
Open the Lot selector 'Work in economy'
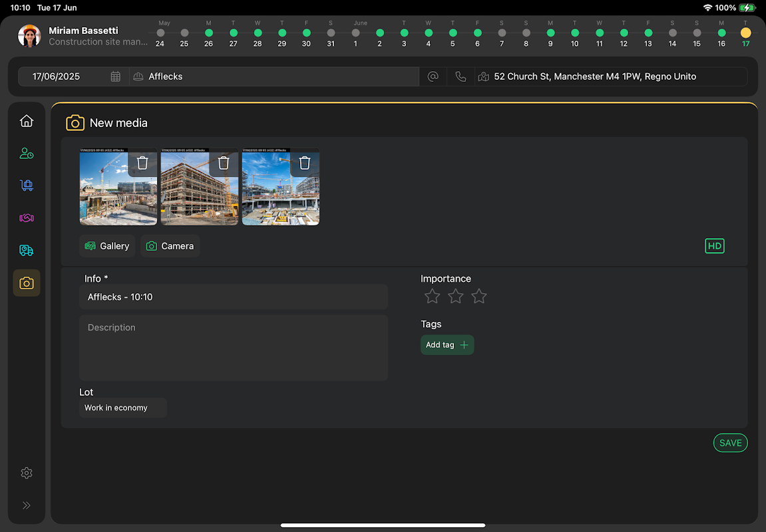point(122,408)
